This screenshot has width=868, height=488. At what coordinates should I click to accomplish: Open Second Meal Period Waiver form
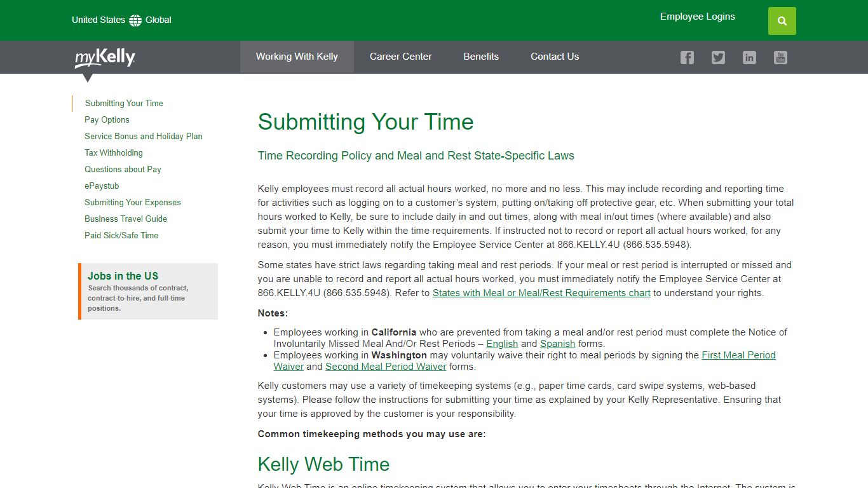point(386,367)
